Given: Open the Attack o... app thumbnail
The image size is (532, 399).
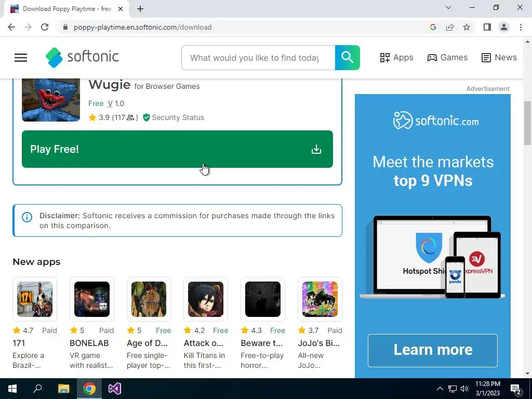Looking at the screenshot, I should (x=206, y=299).
